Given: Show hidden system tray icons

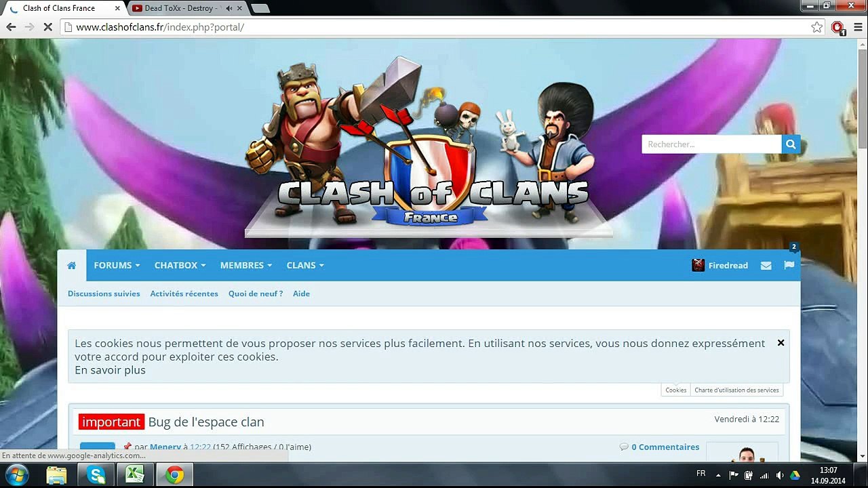Looking at the screenshot, I should point(718,475).
